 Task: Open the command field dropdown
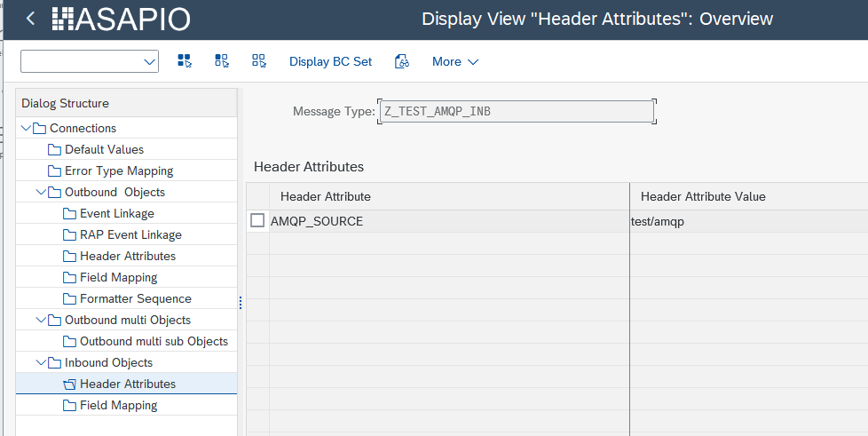click(148, 61)
